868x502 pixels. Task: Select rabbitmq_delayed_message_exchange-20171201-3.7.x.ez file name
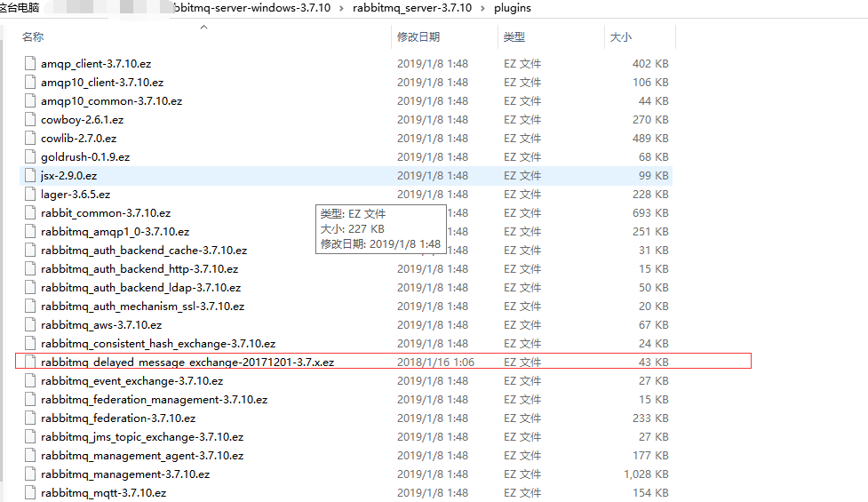coord(187,362)
